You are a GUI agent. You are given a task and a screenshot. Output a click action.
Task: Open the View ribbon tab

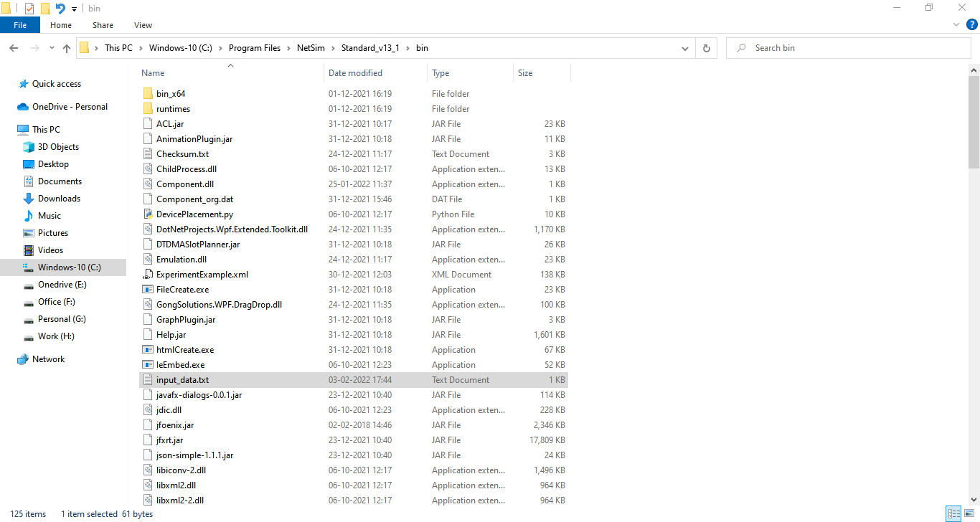[x=143, y=25]
